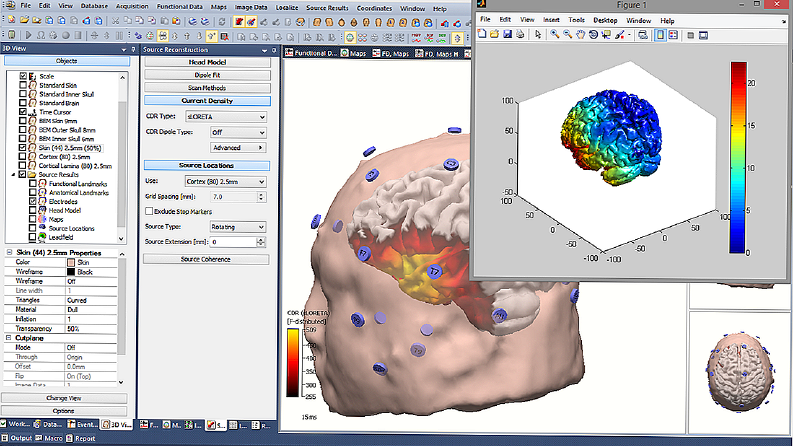The image size is (793, 446).
Task: Click Show Plot Tools icon in Figure 1
Action: (x=703, y=35)
